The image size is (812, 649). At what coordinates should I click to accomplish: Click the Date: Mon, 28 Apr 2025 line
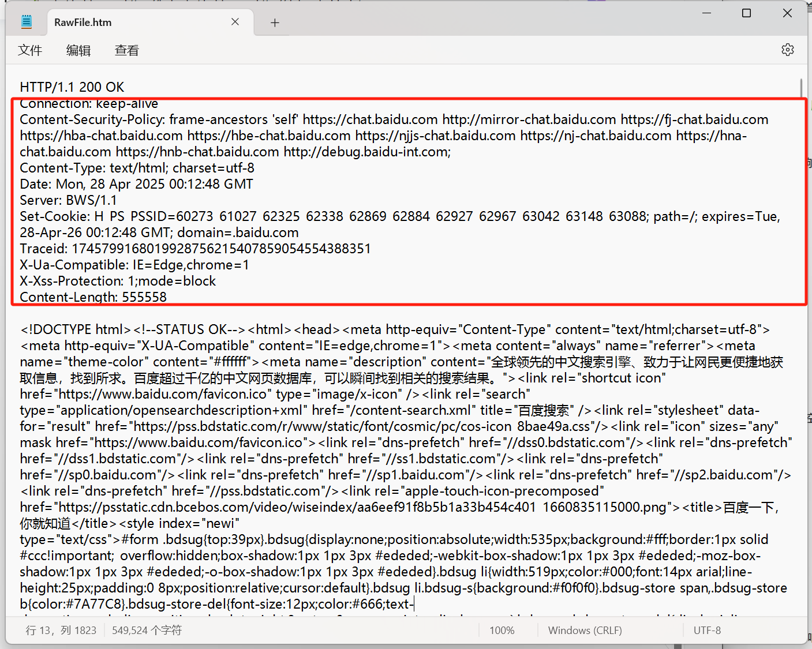[136, 184]
